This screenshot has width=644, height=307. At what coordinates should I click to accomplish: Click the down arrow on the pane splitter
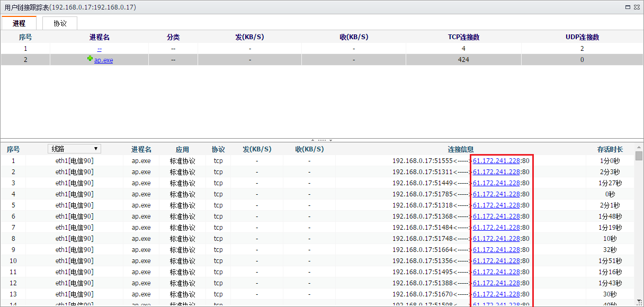[x=331, y=140]
